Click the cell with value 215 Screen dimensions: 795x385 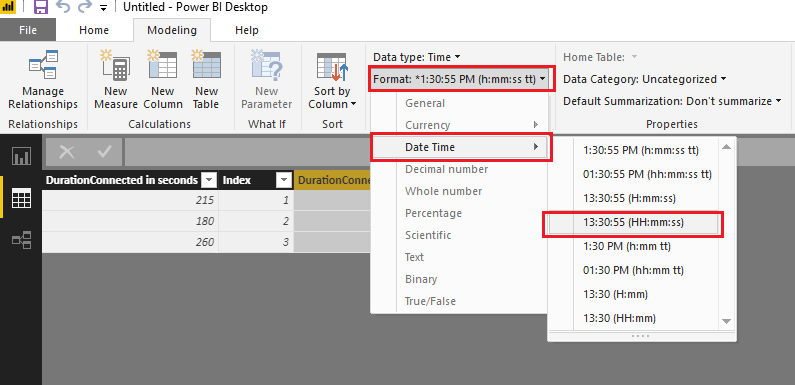130,200
